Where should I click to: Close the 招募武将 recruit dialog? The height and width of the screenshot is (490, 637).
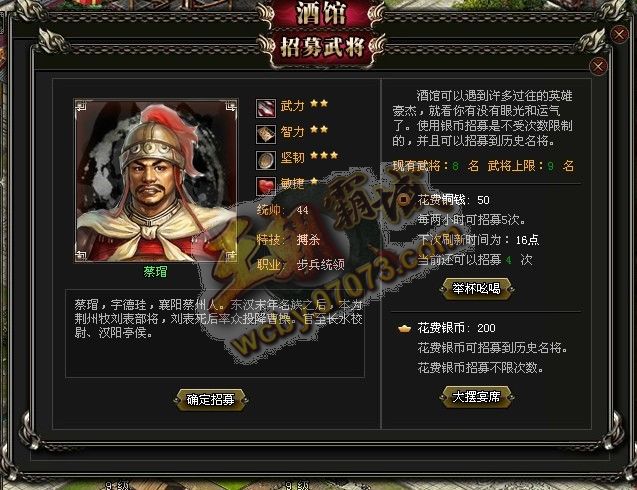(598, 66)
